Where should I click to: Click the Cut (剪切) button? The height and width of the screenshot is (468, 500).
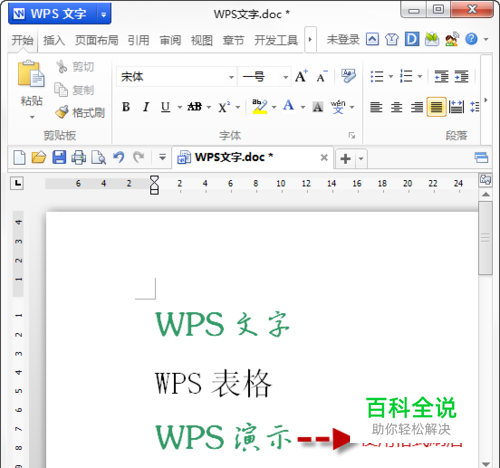(75, 67)
